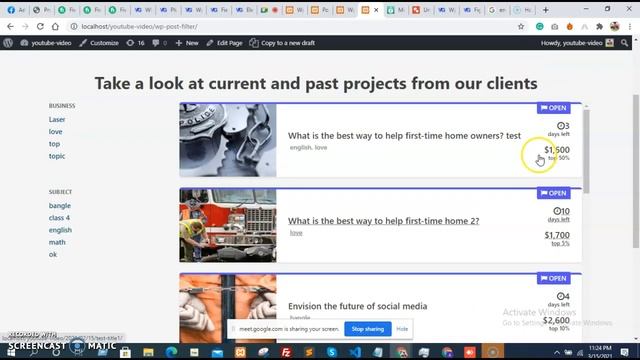
Task: Close the active browser tab
Action: click(x=376, y=10)
